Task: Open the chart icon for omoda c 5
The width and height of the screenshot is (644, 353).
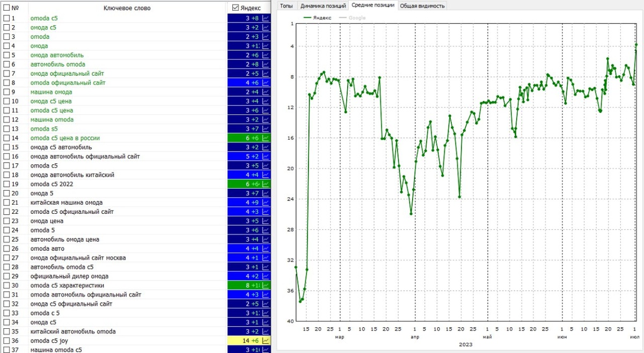Action: pyautogui.click(x=266, y=313)
